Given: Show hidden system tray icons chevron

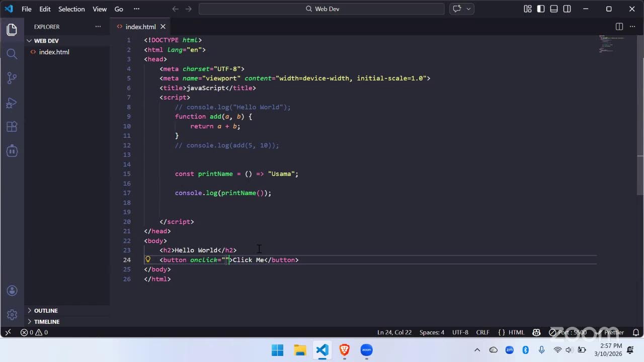Looking at the screenshot, I should pos(477,350).
